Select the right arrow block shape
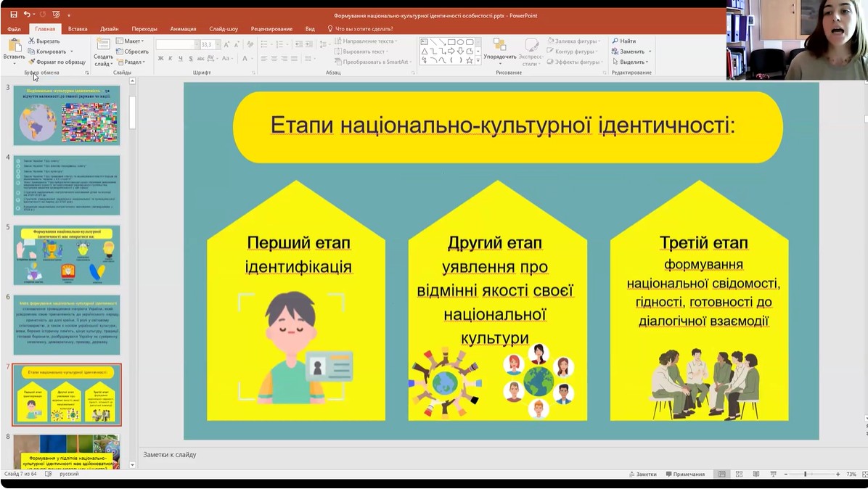 coord(451,51)
